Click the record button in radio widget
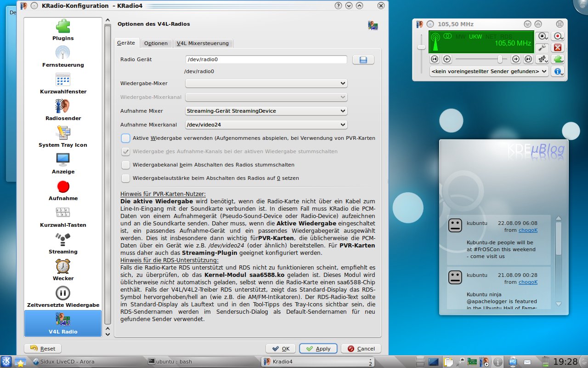Viewport: 588px width, 368px height. point(558,36)
